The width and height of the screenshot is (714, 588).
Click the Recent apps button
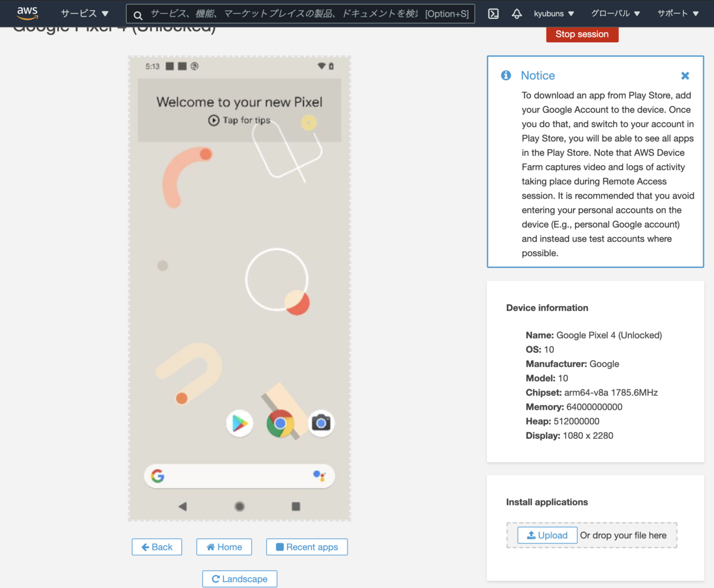pyautogui.click(x=306, y=547)
